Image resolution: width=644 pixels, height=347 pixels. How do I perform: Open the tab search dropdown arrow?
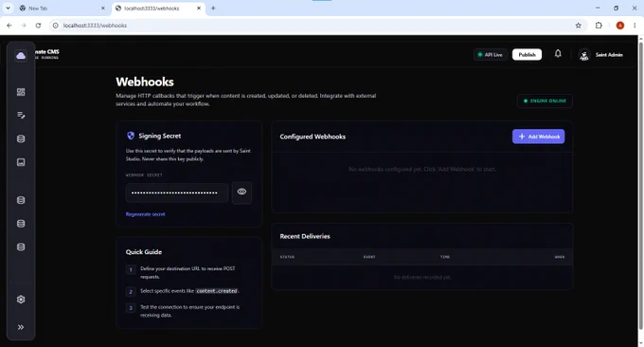click(x=8, y=9)
